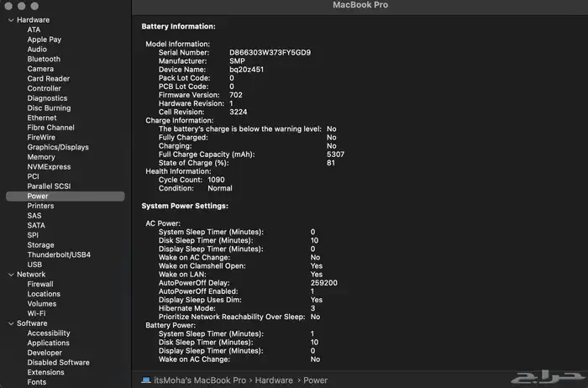Select Developer under Software
Viewport: 588px width, 388px height.
(45, 353)
